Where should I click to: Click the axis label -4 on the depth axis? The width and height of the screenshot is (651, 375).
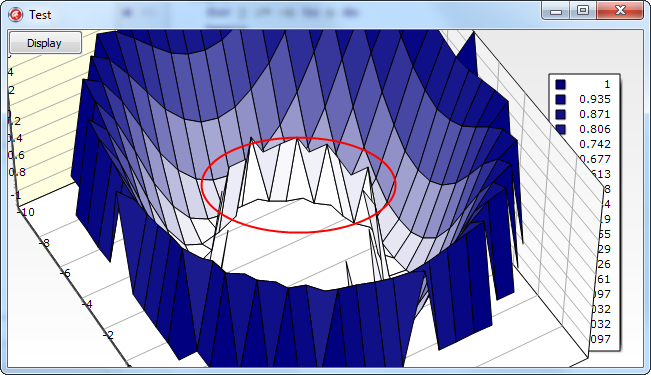pos(87,304)
